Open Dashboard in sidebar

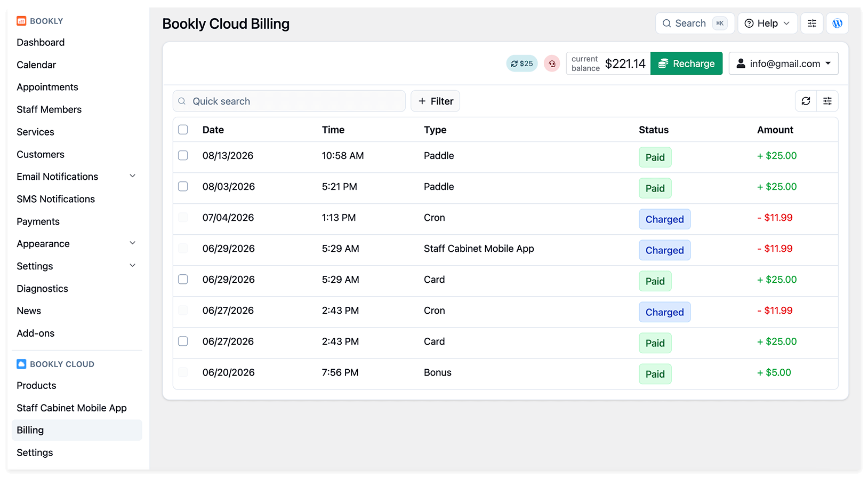pos(41,42)
